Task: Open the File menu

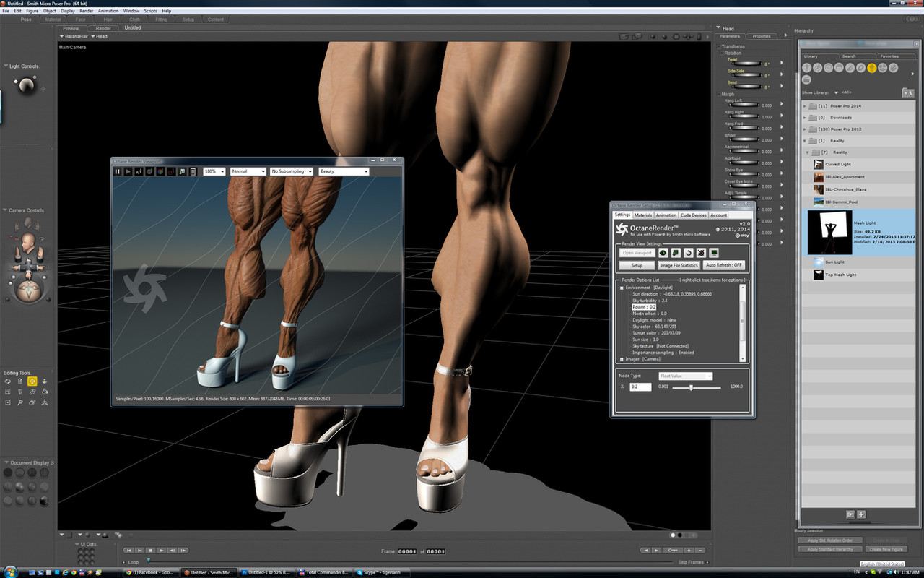Action: click(x=6, y=11)
